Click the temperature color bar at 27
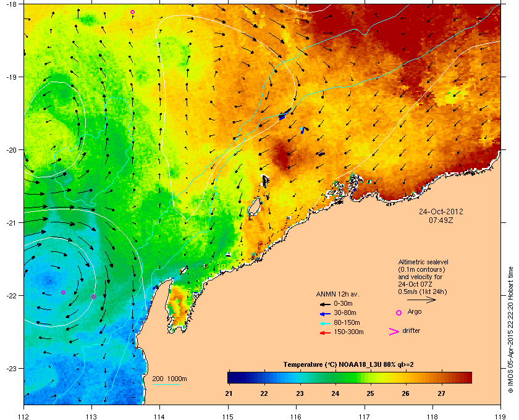The image size is (519, 420). [441, 377]
